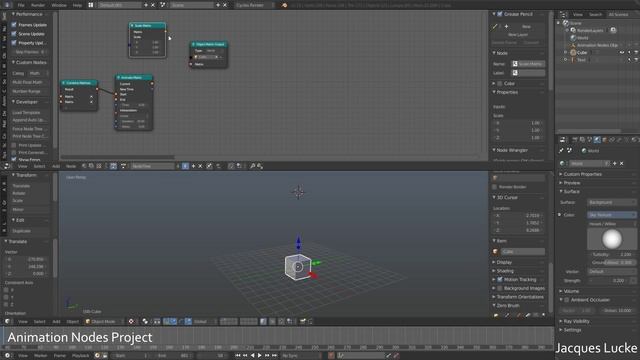Click Force Node Tree update button
640x360 pixels.
29,129
